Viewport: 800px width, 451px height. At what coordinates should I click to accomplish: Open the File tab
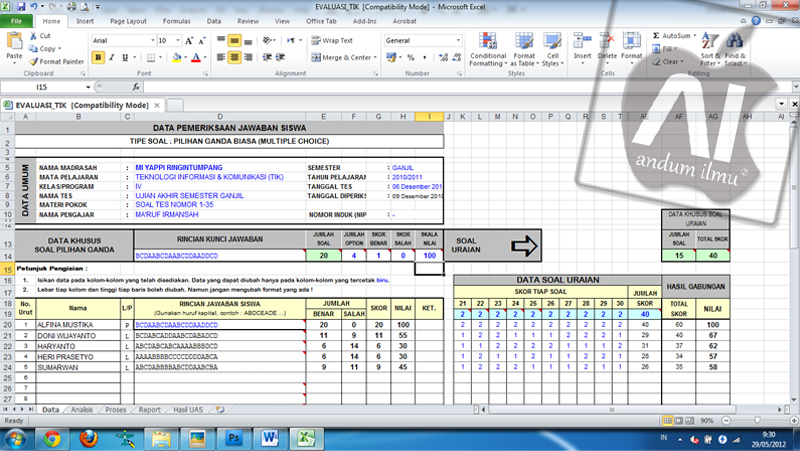tap(16, 21)
